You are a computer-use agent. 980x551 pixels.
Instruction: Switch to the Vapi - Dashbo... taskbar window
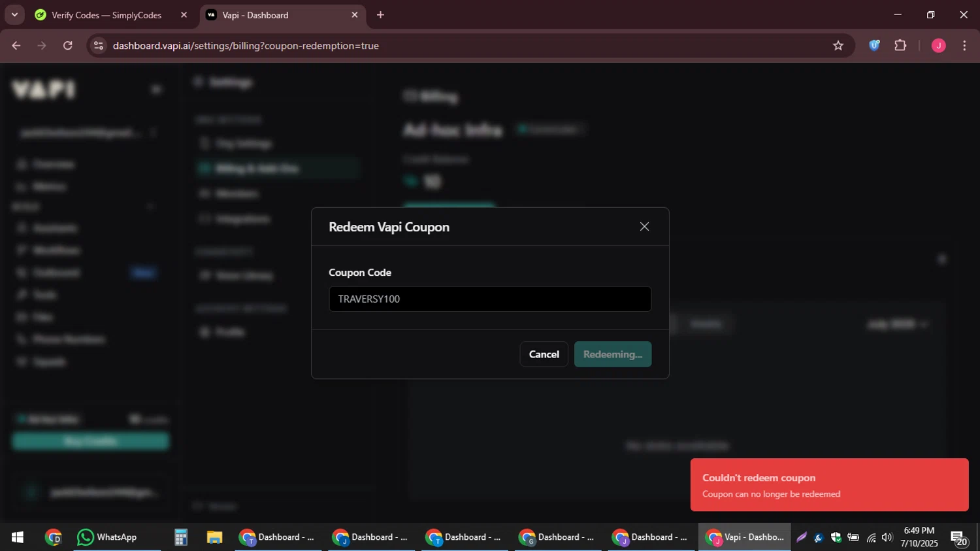pos(745,537)
